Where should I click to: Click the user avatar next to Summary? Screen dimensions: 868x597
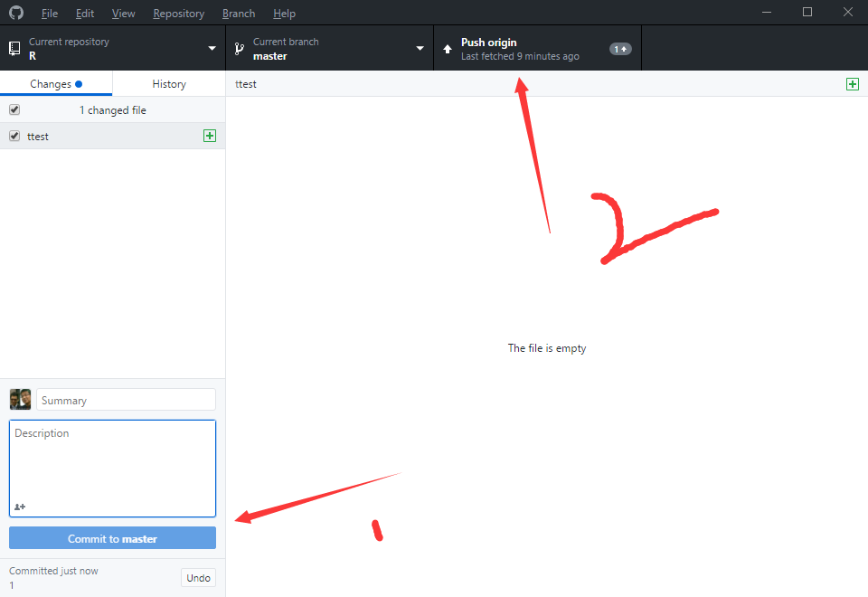pyautogui.click(x=20, y=400)
